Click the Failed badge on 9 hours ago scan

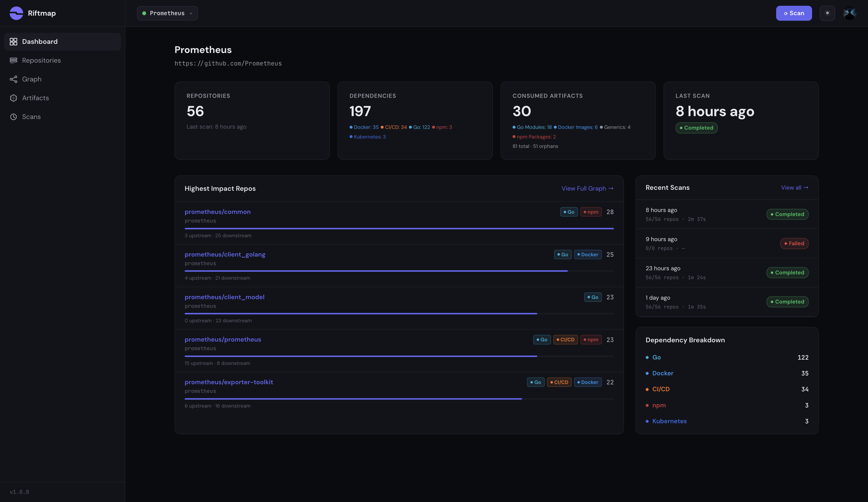(x=794, y=244)
